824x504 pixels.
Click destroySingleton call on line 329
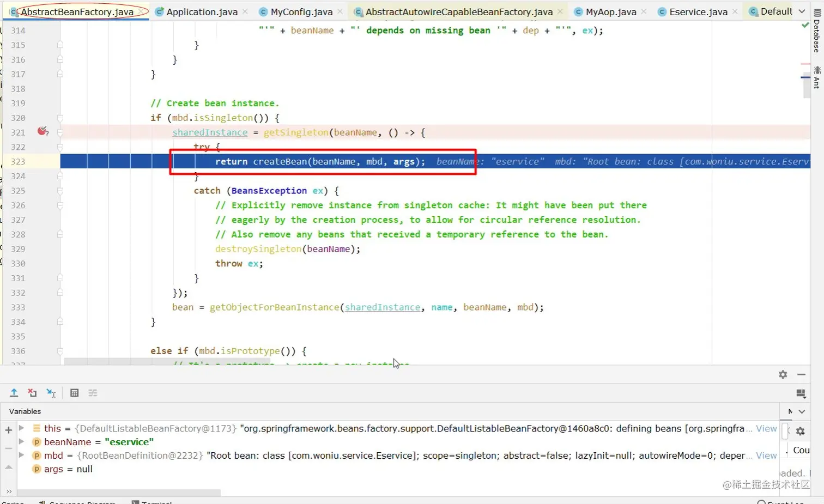[258, 249]
